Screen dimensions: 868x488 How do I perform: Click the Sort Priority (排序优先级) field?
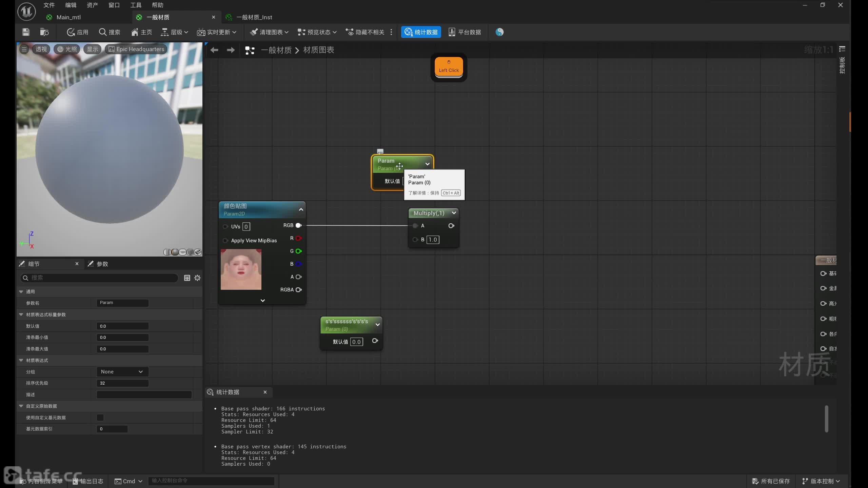click(122, 383)
